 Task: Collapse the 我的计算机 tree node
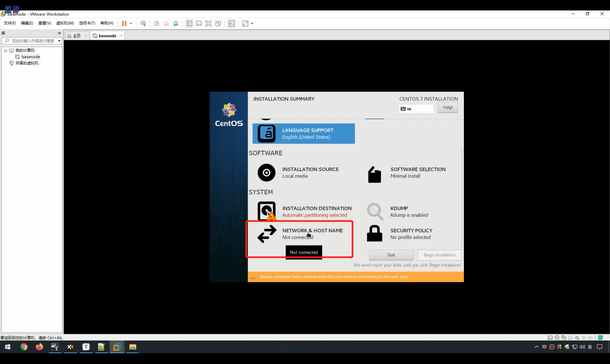[6, 51]
